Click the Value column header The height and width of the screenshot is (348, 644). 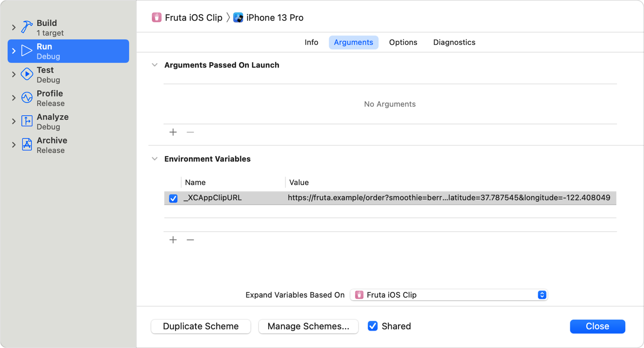(299, 182)
